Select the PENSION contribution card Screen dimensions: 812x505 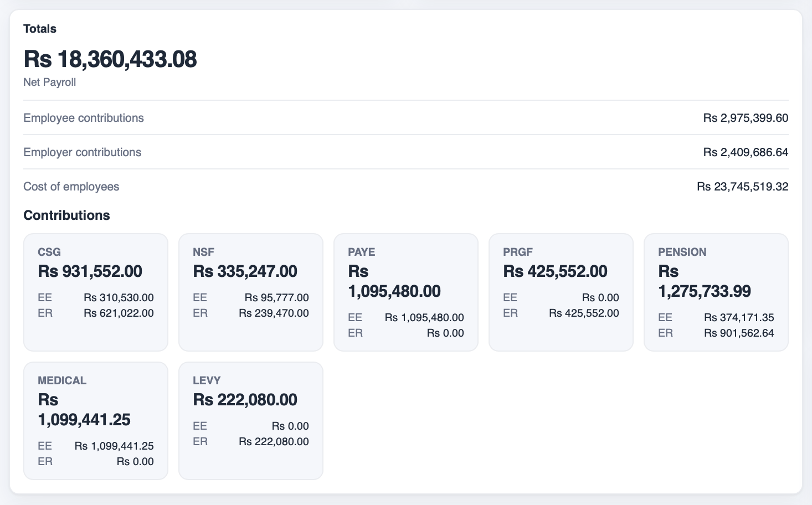click(x=716, y=292)
